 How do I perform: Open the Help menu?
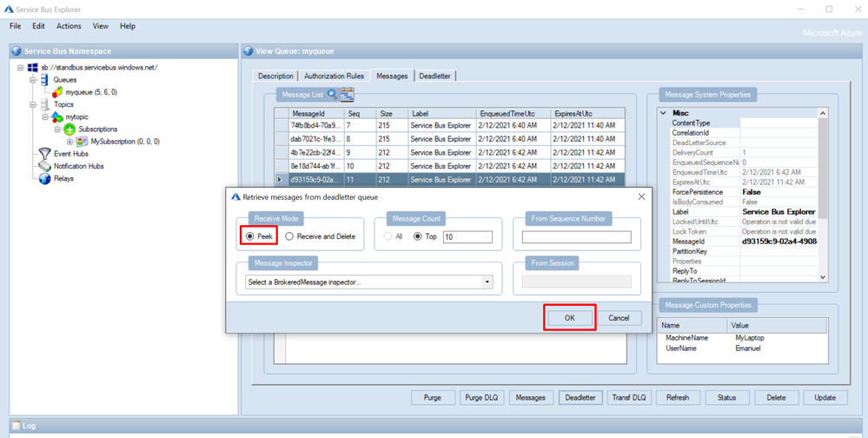[x=128, y=26]
